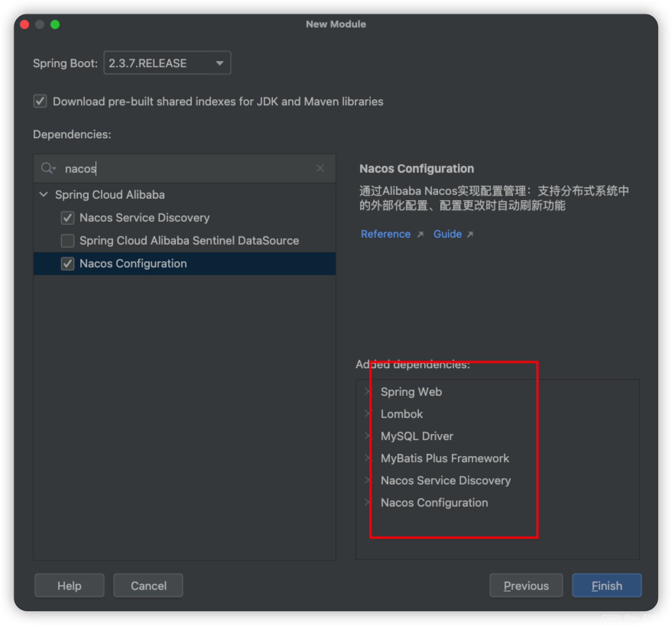Select Nacos Configuration in added list

coord(434,502)
